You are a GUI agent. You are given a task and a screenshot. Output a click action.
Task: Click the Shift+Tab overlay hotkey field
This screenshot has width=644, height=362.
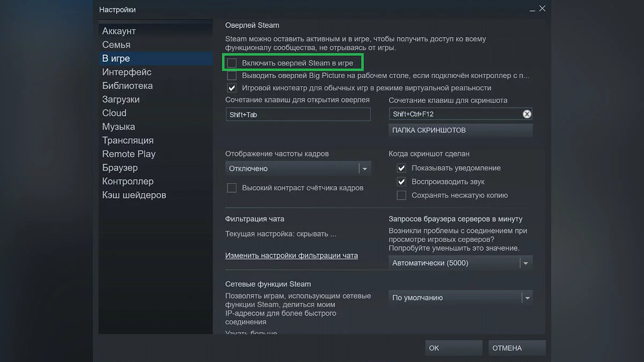click(x=298, y=114)
